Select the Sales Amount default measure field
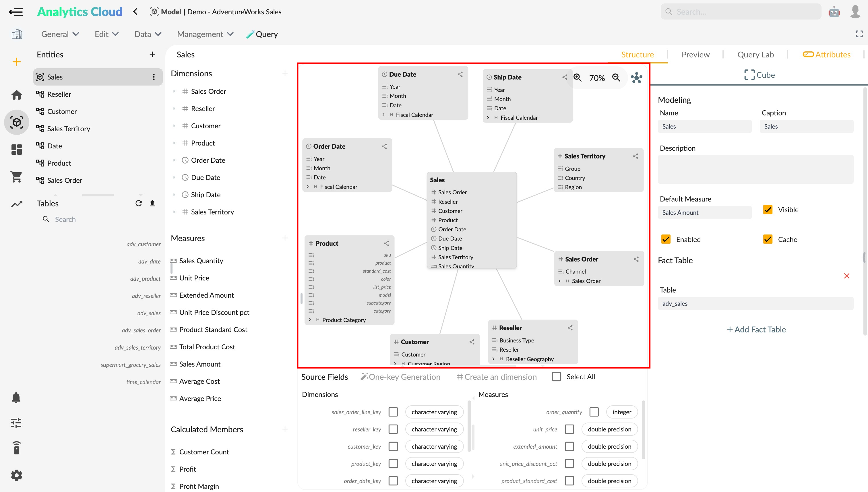 tap(705, 212)
